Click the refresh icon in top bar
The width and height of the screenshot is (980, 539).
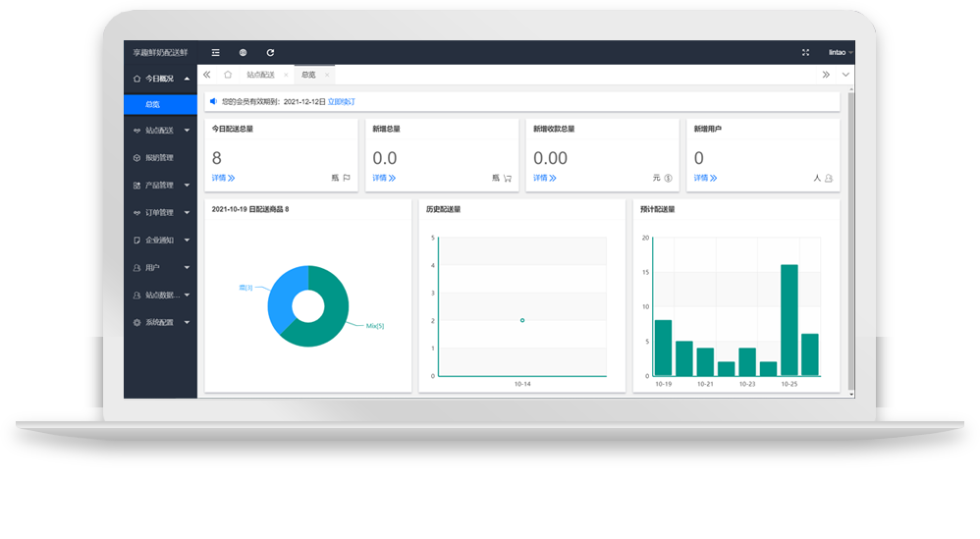pyautogui.click(x=270, y=53)
